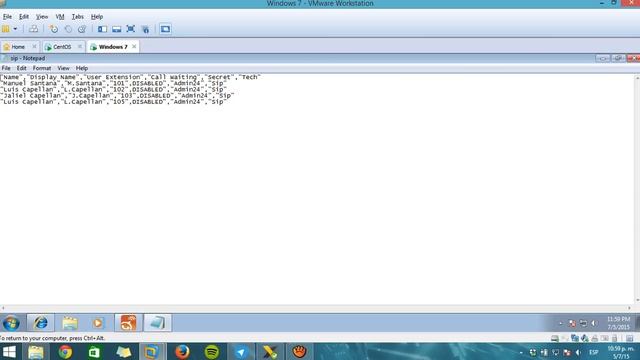Open the VMware Help menu
The width and height of the screenshot is (640, 360).
point(97,17)
